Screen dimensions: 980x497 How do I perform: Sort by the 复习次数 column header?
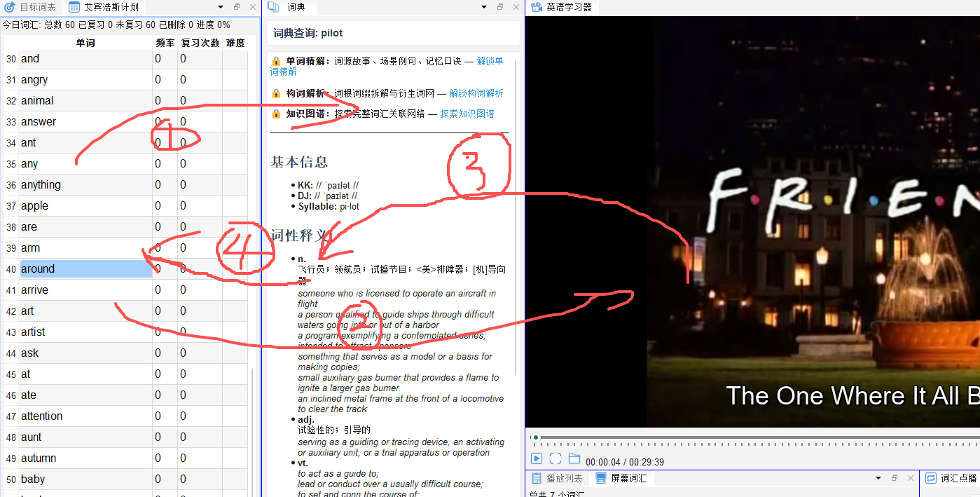pyautogui.click(x=200, y=43)
